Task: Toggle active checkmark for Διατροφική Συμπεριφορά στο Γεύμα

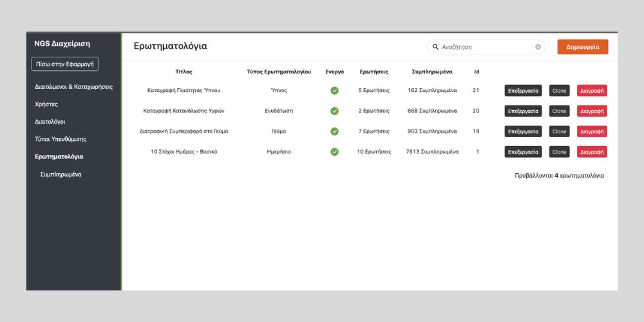Action: (x=334, y=131)
